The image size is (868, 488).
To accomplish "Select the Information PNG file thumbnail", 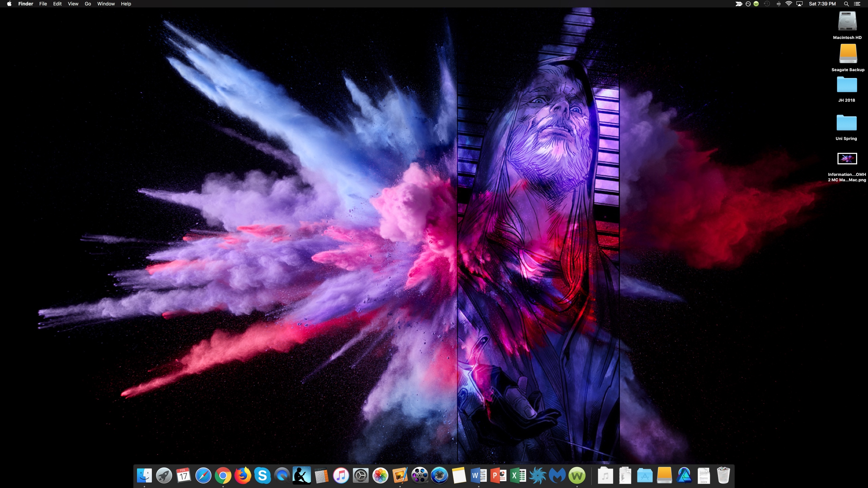I will (x=847, y=159).
